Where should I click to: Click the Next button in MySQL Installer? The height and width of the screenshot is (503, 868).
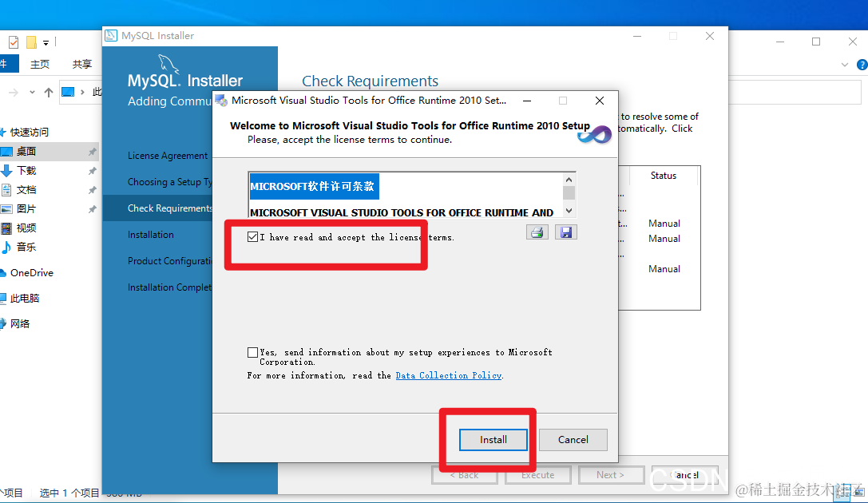611,475
